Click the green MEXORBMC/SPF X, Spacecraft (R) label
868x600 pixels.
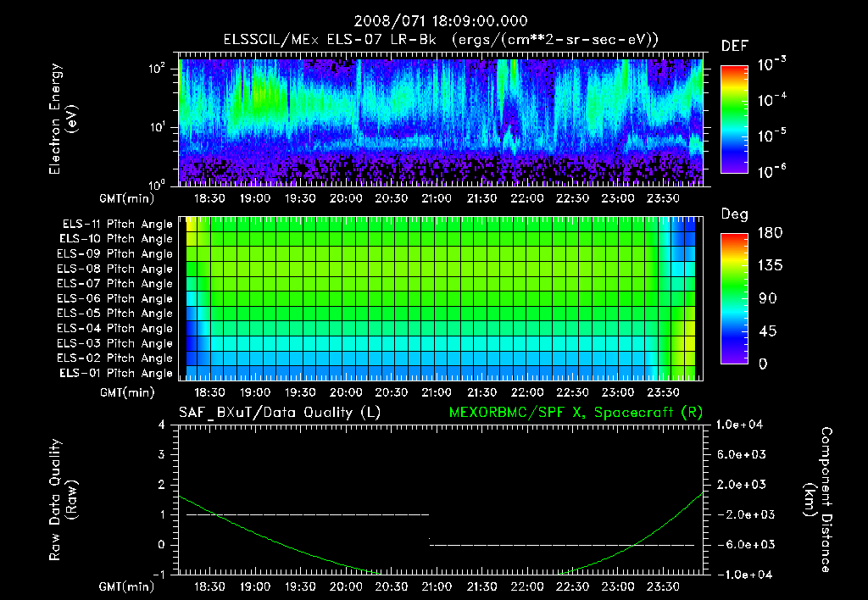click(576, 413)
